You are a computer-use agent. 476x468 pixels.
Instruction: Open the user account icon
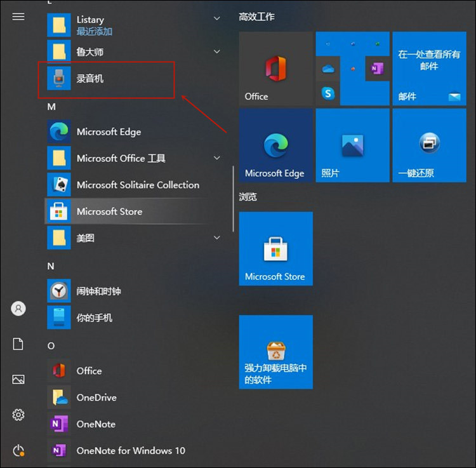click(18, 309)
